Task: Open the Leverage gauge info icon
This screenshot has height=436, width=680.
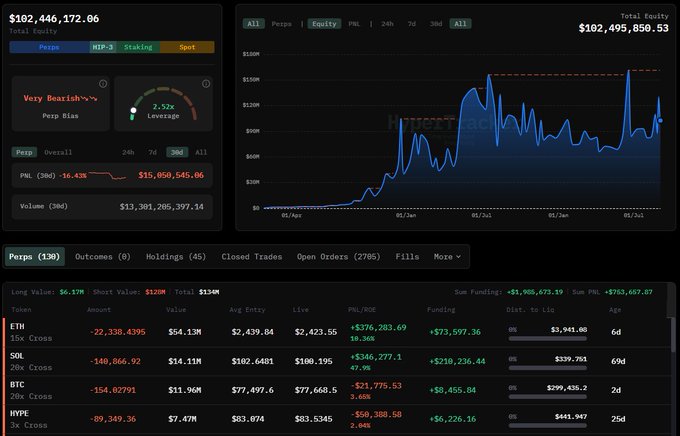Action: point(206,84)
